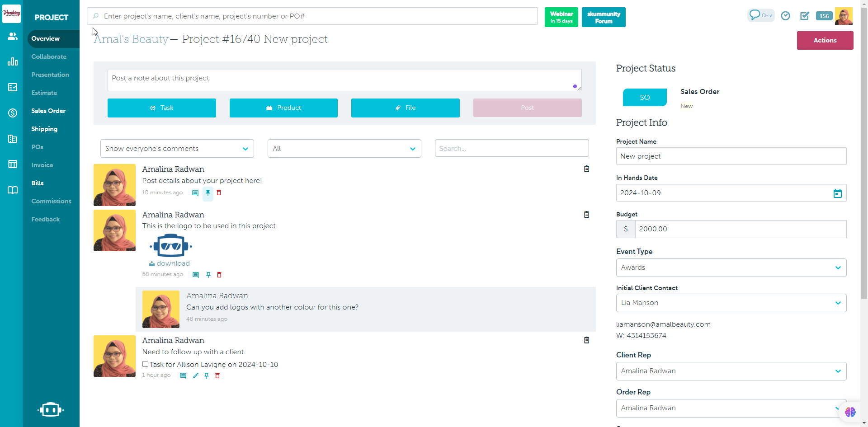The height and width of the screenshot is (427, 868).
Task: Reply to the logo comment
Action: (x=196, y=275)
